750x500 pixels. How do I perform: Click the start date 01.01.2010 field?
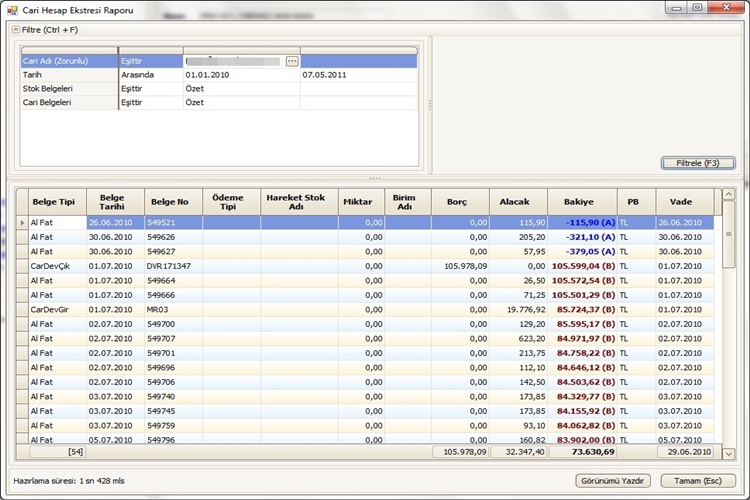pyautogui.click(x=242, y=75)
